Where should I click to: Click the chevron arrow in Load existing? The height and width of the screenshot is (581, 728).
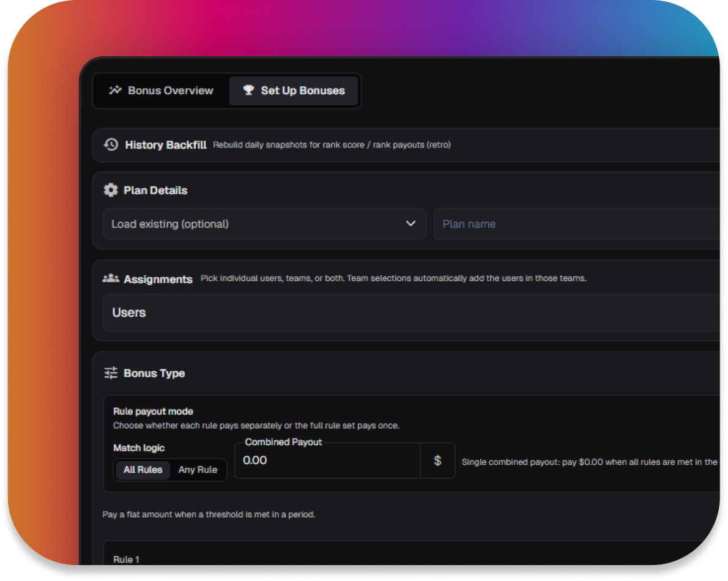tap(411, 224)
